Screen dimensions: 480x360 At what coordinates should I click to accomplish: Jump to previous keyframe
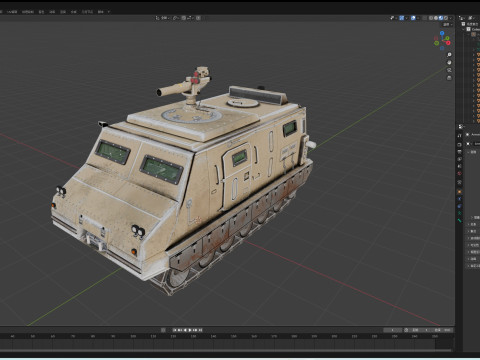click(x=180, y=330)
